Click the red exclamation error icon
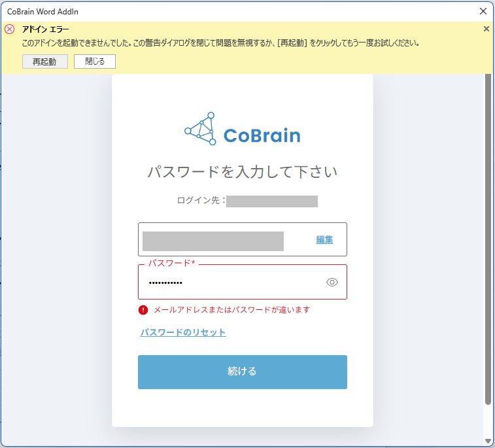The height and width of the screenshot is (448, 495). point(143,310)
